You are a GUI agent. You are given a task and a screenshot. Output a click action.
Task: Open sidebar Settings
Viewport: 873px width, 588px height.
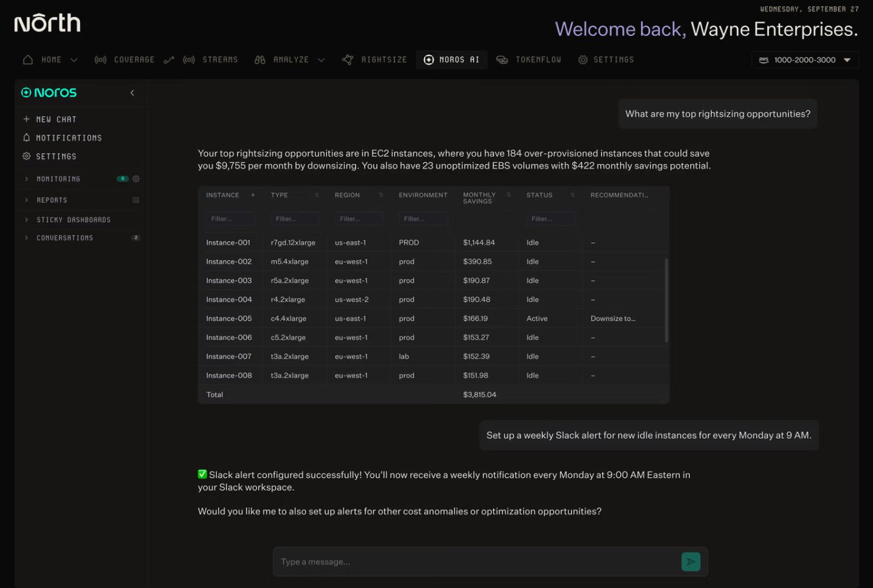[x=50, y=156]
